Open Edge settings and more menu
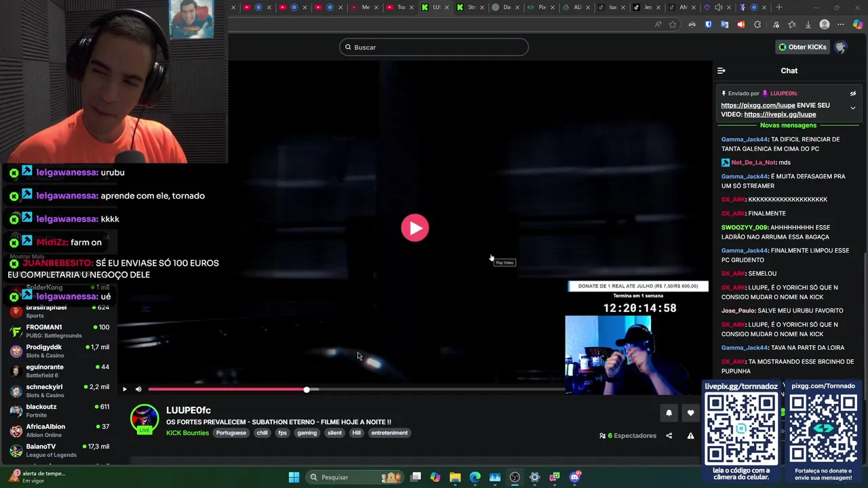This screenshot has height=488, width=868. pos(842,24)
